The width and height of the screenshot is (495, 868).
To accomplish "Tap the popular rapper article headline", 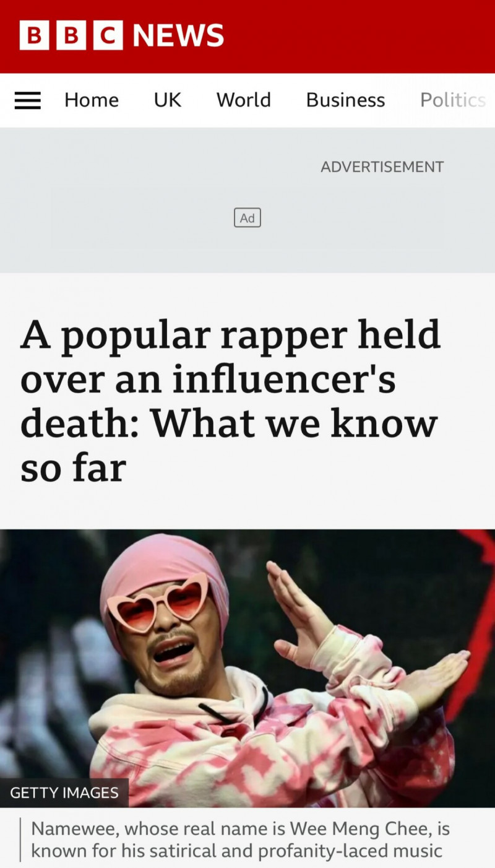I will pos(230,401).
